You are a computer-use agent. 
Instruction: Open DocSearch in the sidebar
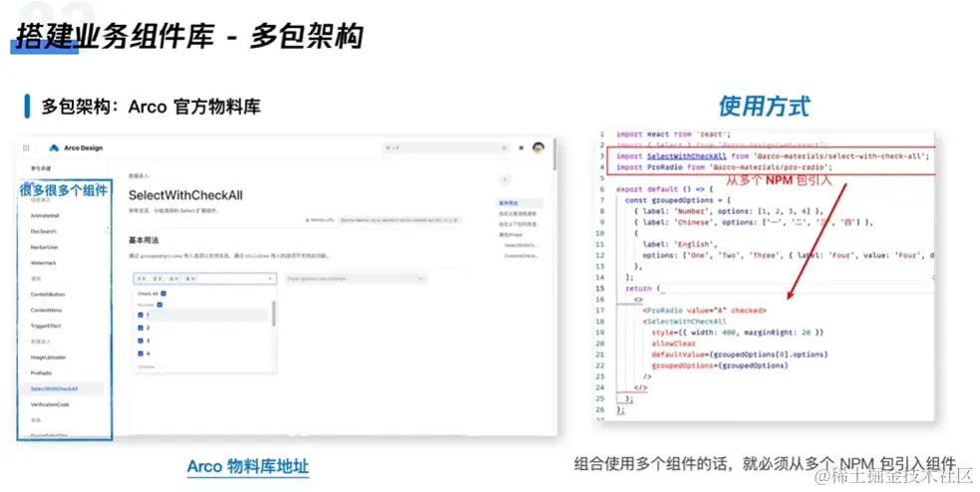[43, 231]
